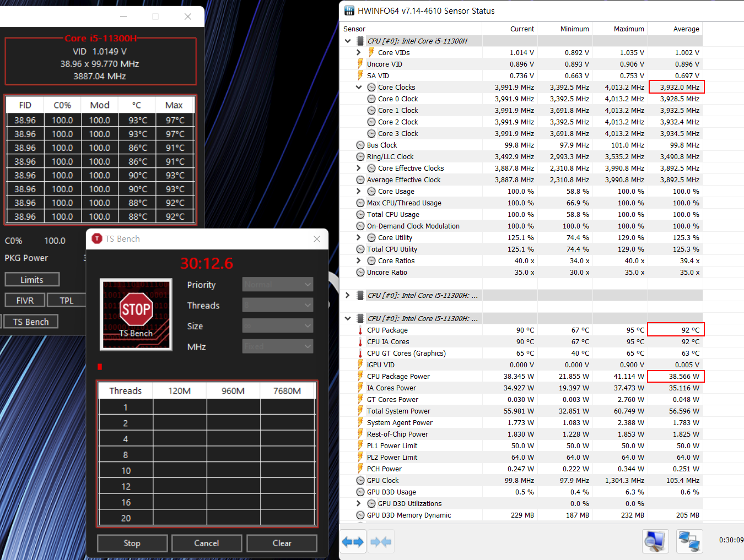Click the Average column header
This screenshot has height=560, width=744.
(675, 29)
